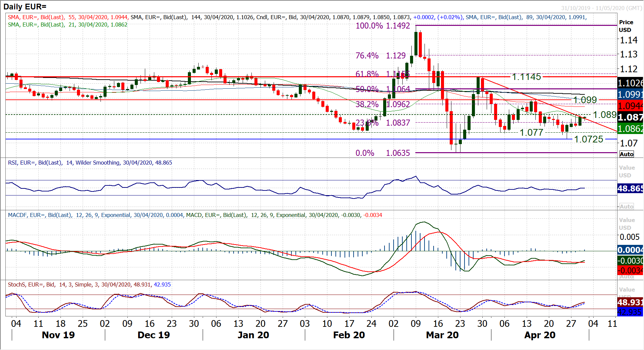Click the stochastic signal value tag 42.935
This screenshot has width=644, height=350.
point(630,312)
